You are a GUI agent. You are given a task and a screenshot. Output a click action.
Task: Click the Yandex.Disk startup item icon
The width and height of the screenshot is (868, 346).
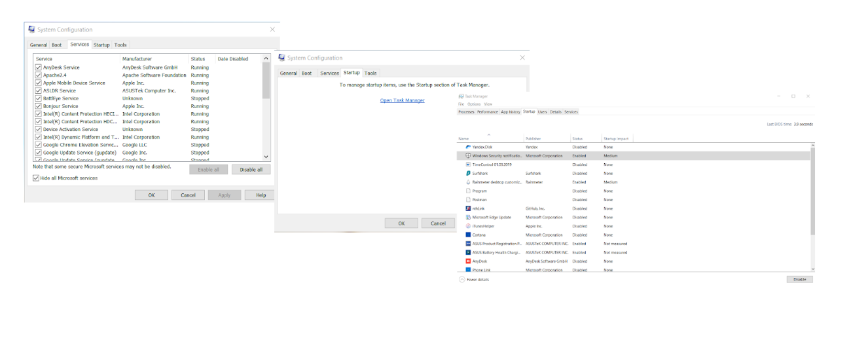tap(468, 147)
